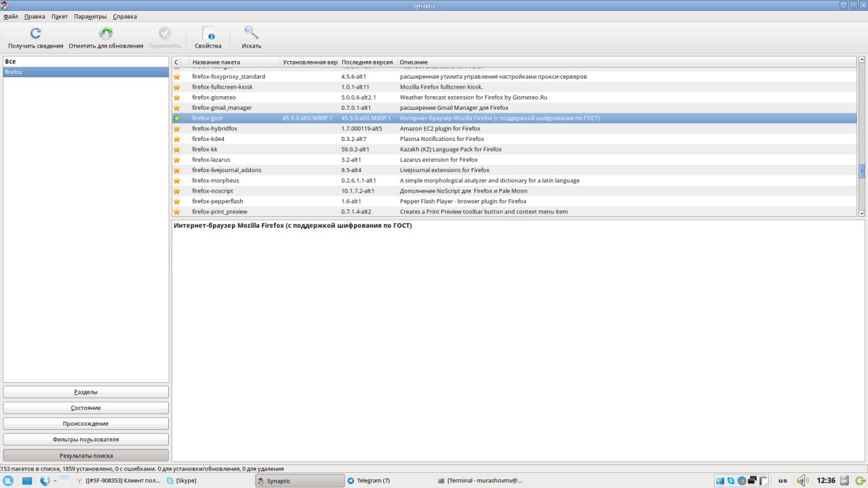
Task: Click status star for firefox-kde4
Action: click(x=177, y=139)
